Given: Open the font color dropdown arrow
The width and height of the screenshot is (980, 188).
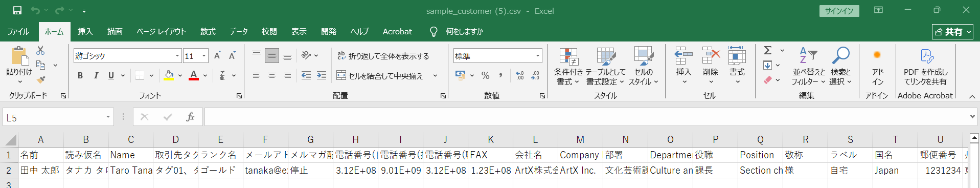Looking at the screenshot, I should click(x=205, y=75).
